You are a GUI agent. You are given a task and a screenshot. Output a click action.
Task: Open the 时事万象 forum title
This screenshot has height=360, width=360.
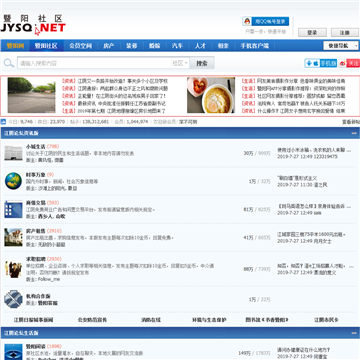coord(36,174)
